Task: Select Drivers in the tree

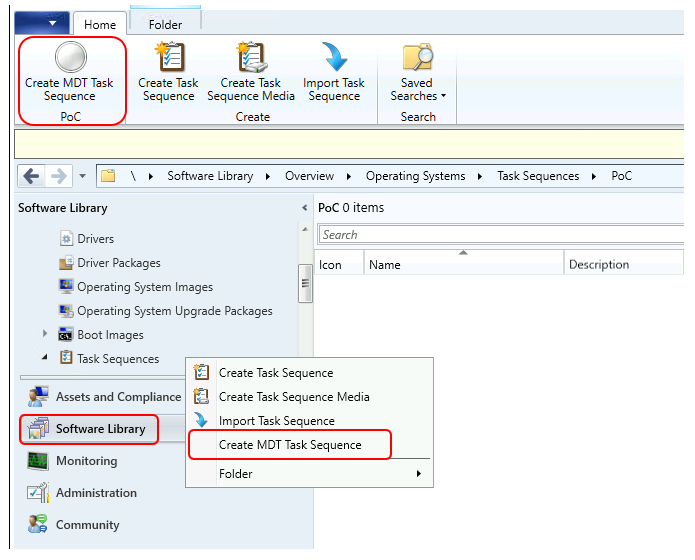Action: tap(95, 239)
